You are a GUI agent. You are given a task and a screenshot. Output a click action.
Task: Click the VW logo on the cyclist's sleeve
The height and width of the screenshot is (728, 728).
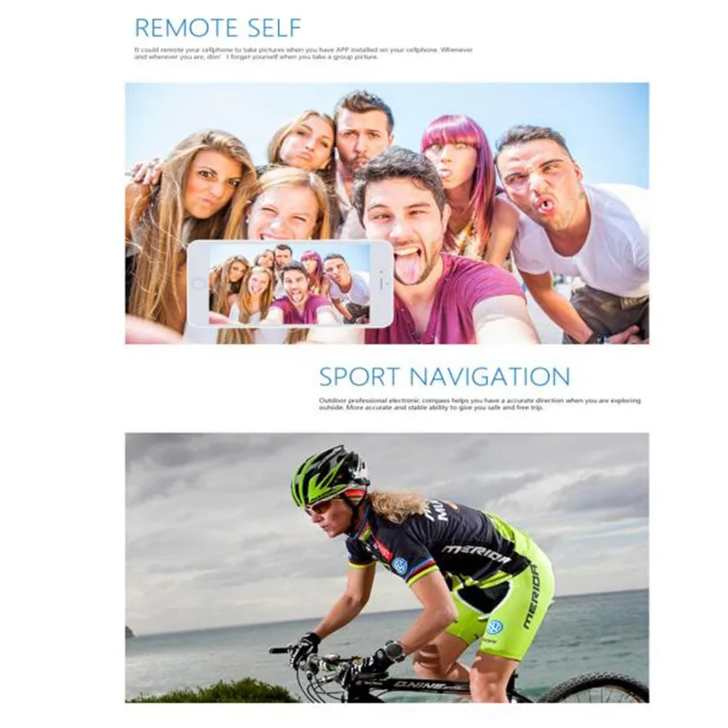(399, 566)
